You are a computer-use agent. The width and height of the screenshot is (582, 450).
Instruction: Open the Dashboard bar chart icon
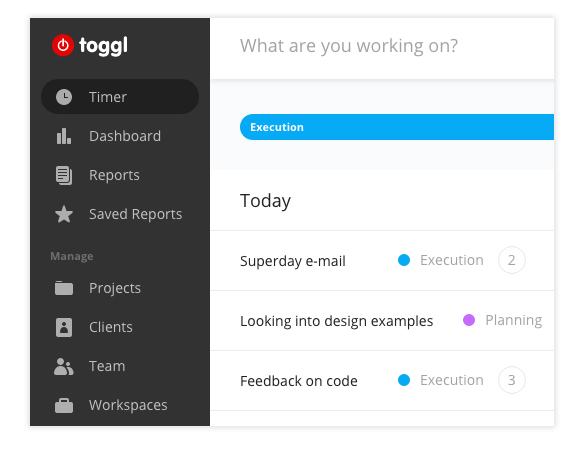[64, 136]
